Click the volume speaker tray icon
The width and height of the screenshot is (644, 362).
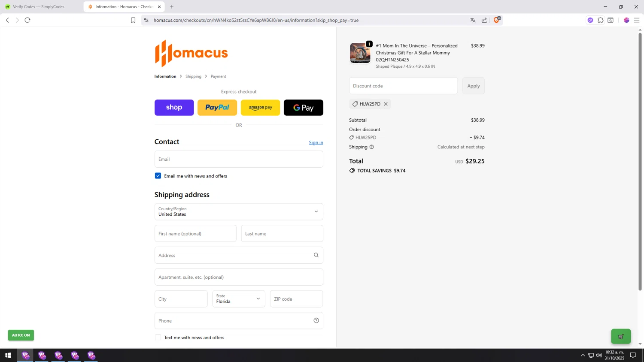tap(599, 355)
